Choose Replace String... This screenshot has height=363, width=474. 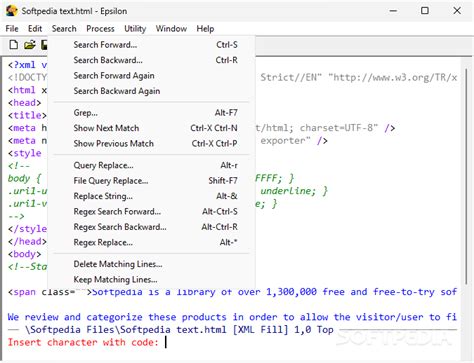[x=152, y=196]
